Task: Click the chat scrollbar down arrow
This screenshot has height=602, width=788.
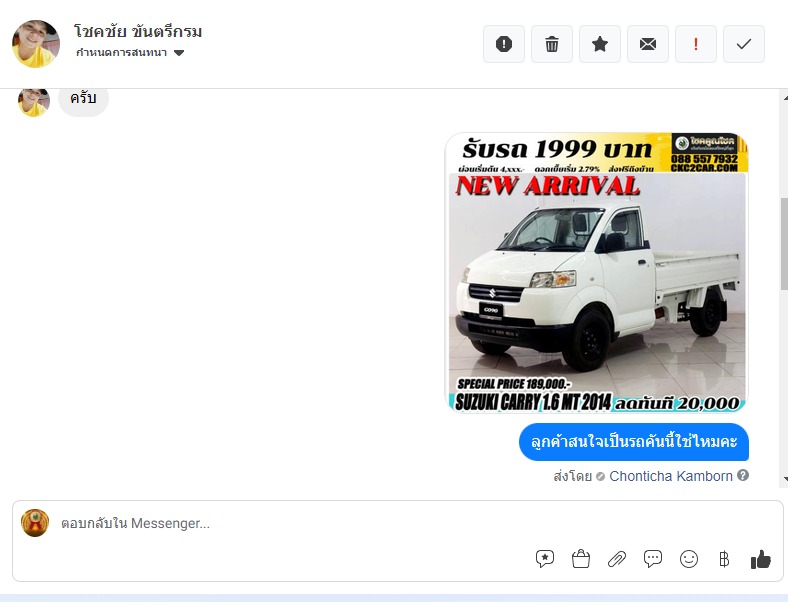Action: point(784,480)
